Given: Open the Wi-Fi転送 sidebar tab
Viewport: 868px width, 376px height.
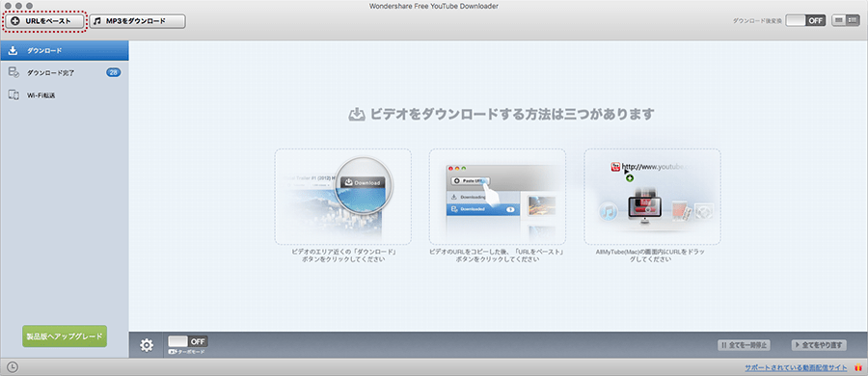Looking at the screenshot, I should tap(65, 95).
